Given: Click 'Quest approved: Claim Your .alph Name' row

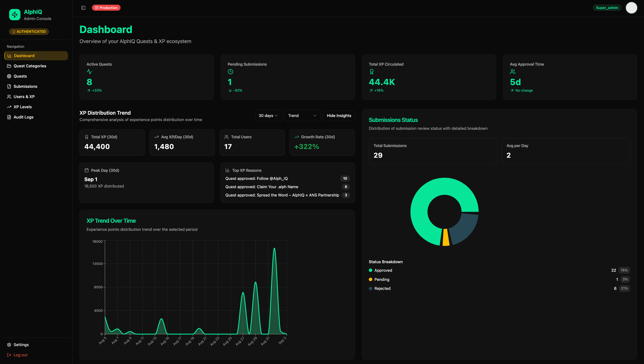Looking at the screenshot, I should (287, 187).
